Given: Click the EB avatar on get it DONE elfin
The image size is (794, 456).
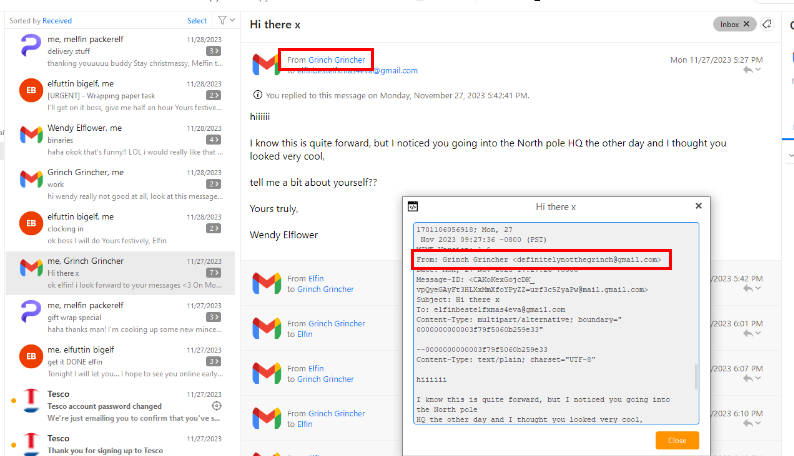Looking at the screenshot, I should point(31,356).
